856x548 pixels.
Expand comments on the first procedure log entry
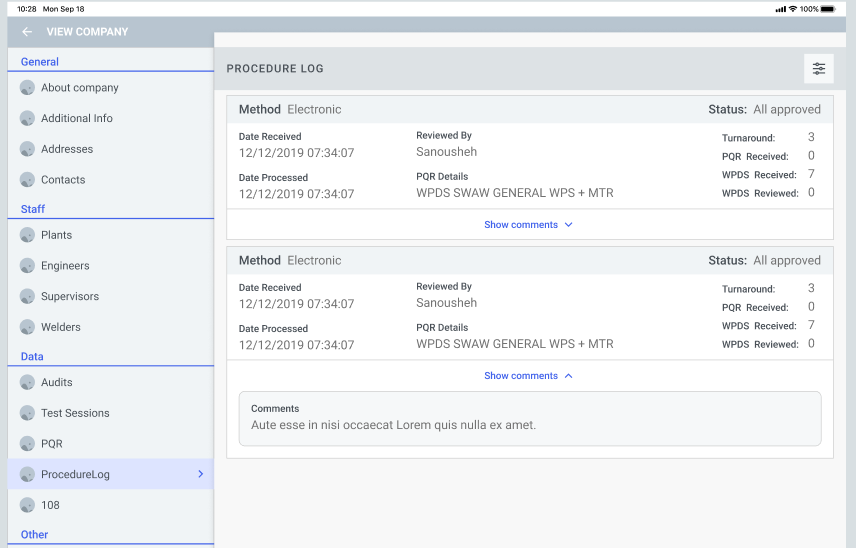(528, 225)
